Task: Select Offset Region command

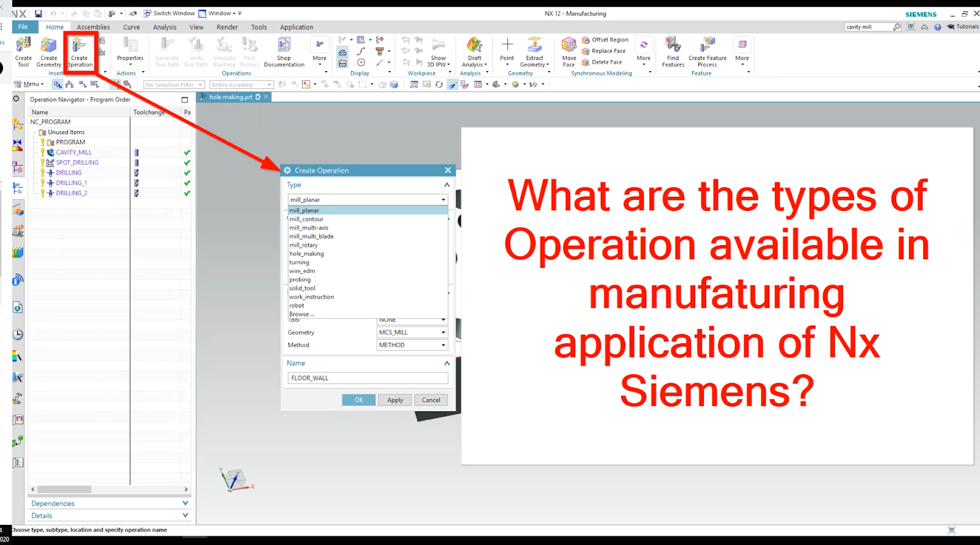Action: 605,40
